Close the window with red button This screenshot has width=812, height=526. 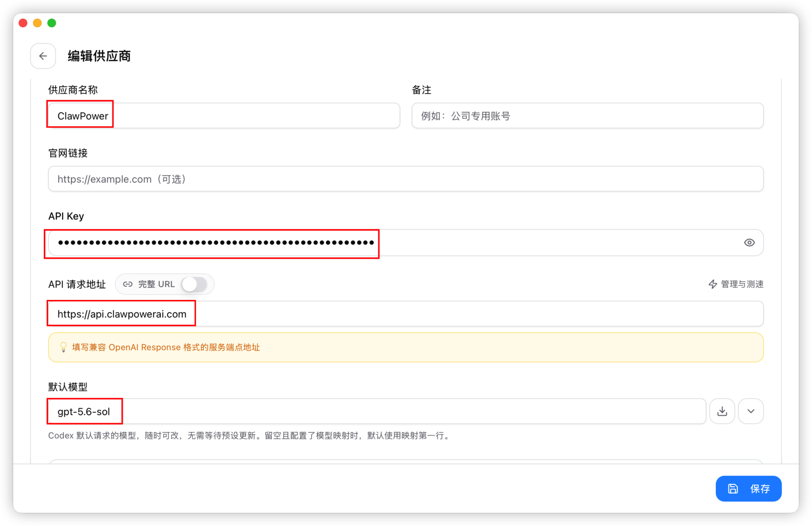pos(23,23)
